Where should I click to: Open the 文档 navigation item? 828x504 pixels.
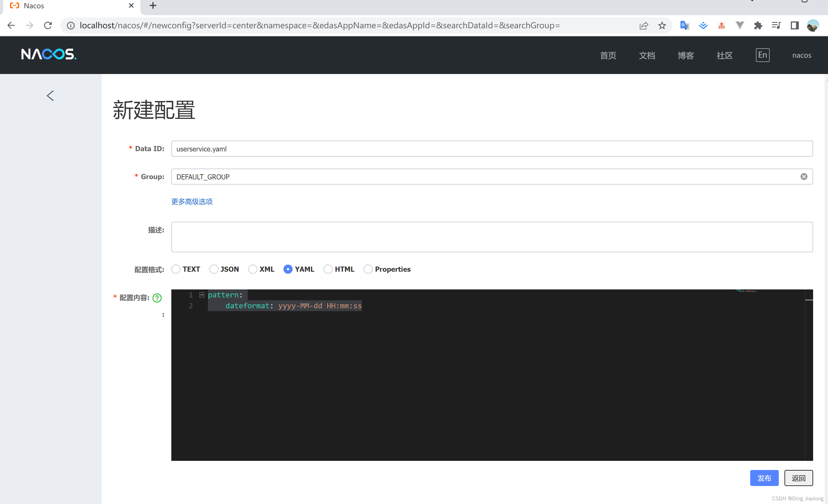pos(647,55)
